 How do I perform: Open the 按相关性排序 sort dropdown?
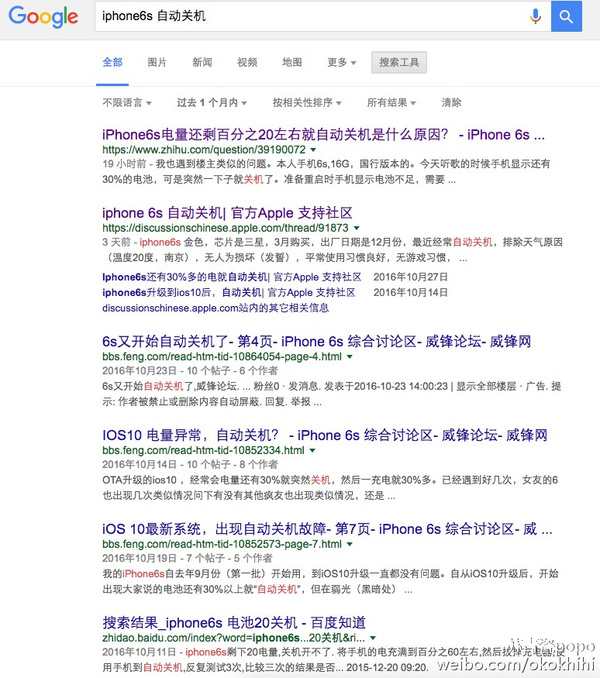pos(307,102)
